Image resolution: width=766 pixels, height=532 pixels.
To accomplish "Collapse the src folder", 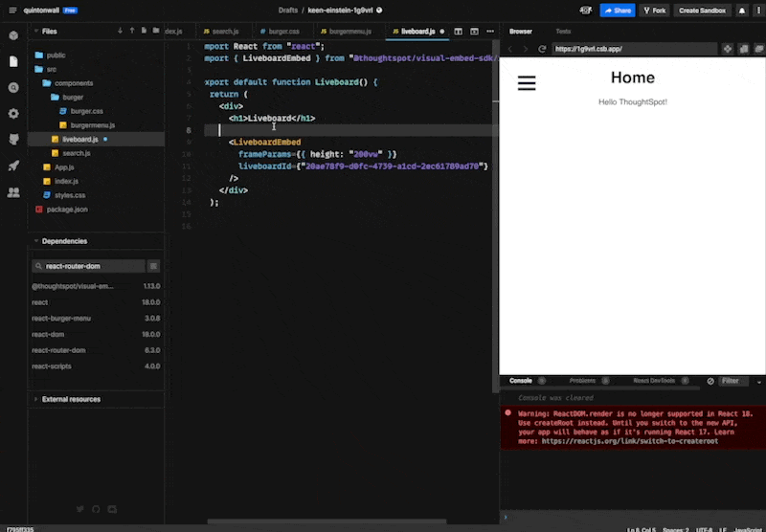I will 45,69.
